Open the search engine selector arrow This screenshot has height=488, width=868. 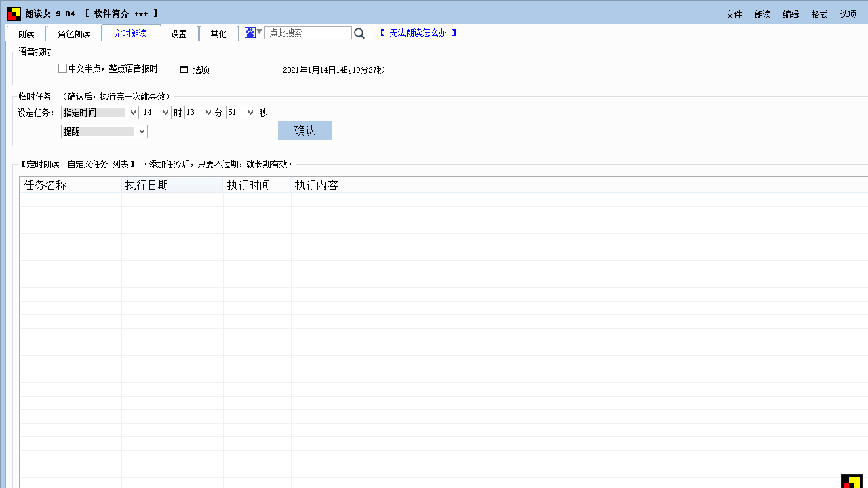point(259,32)
